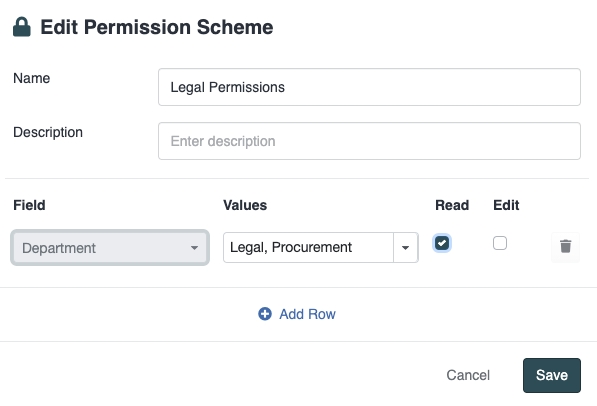Click the lock icon beside the title
The height and width of the screenshot is (406, 597).
point(22,27)
